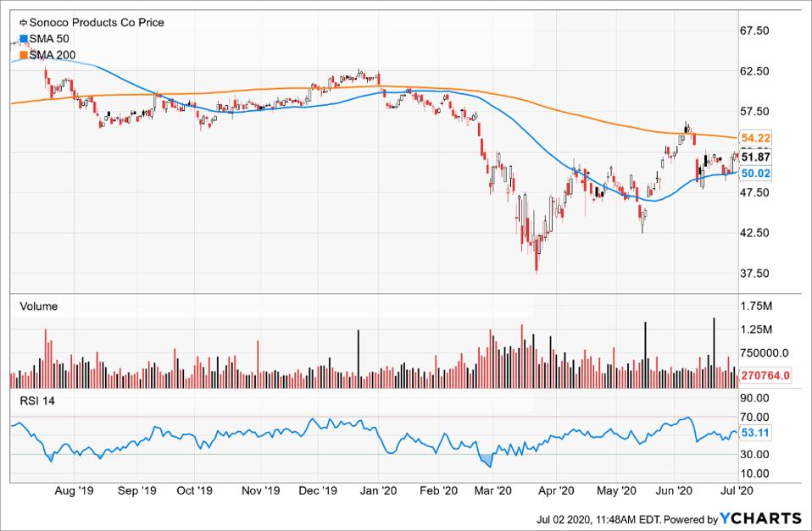Click the Jul '20 date axis label

[x=737, y=490]
